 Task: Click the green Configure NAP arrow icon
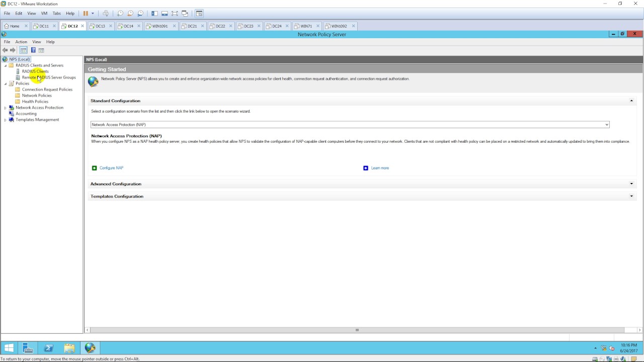(94, 168)
